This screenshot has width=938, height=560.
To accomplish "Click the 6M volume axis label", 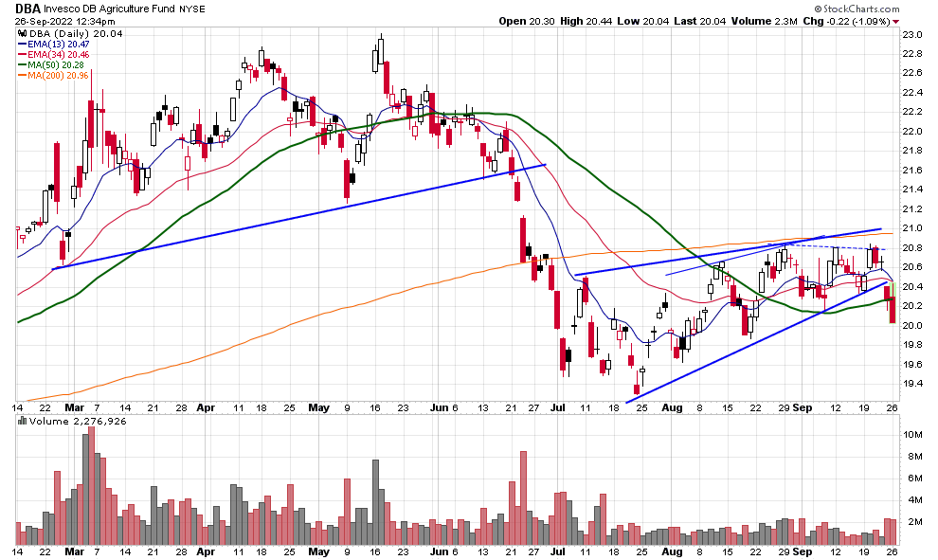I will coord(915,478).
